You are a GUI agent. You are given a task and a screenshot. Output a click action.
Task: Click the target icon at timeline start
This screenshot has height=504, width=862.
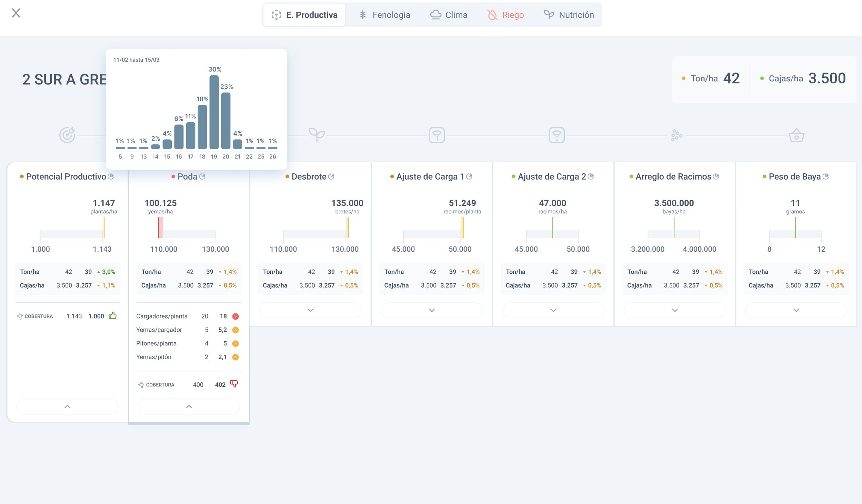point(67,135)
